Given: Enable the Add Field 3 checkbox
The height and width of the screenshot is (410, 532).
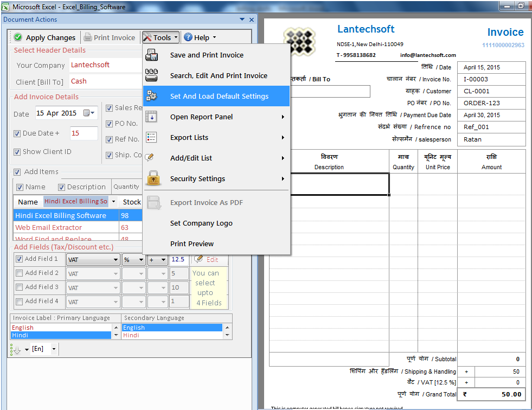Looking at the screenshot, I should 20,287.
